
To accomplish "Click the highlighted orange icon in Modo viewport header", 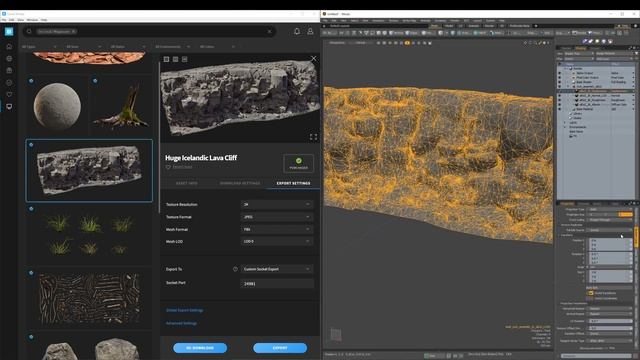I will click(407, 42).
